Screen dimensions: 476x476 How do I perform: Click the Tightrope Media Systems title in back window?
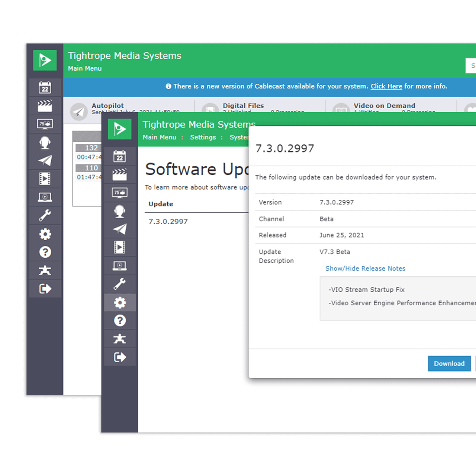[125, 56]
